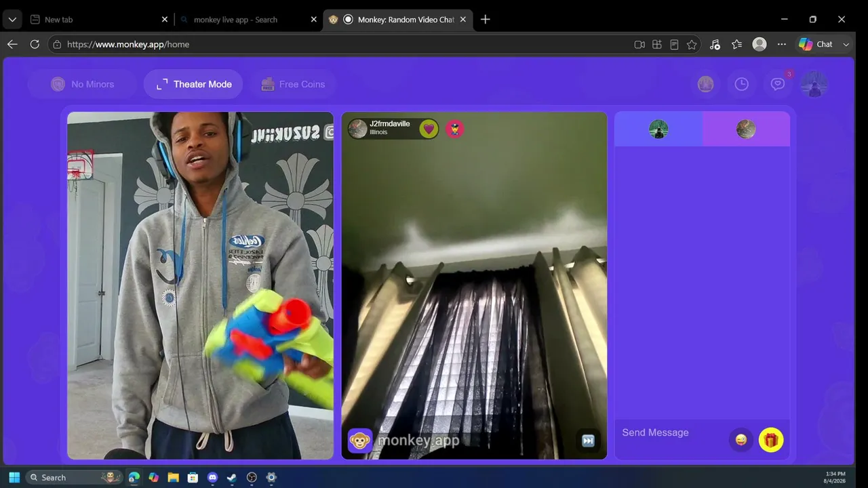Click the J2frmdaville username

point(390,124)
